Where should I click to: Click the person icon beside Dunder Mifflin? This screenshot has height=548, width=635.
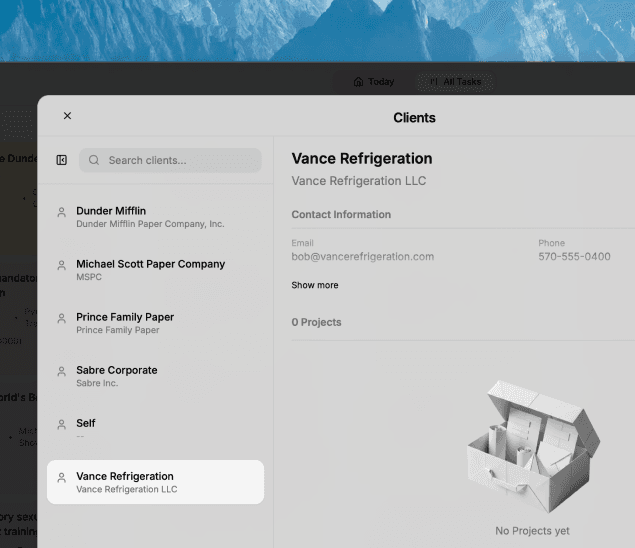click(x=61, y=212)
